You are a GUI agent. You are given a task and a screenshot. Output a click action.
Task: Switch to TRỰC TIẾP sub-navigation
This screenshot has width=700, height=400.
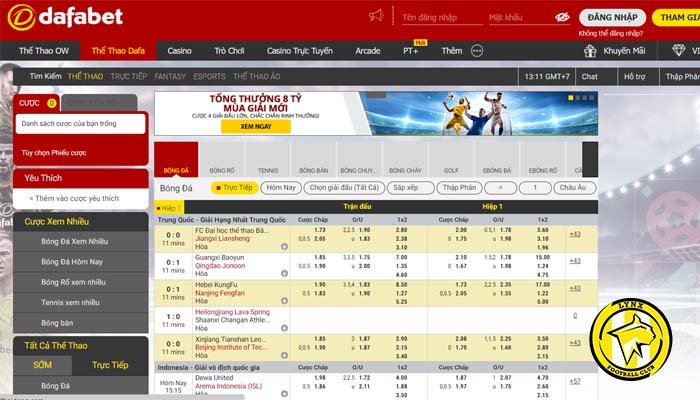pyautogui.click(x=129, y=76)
